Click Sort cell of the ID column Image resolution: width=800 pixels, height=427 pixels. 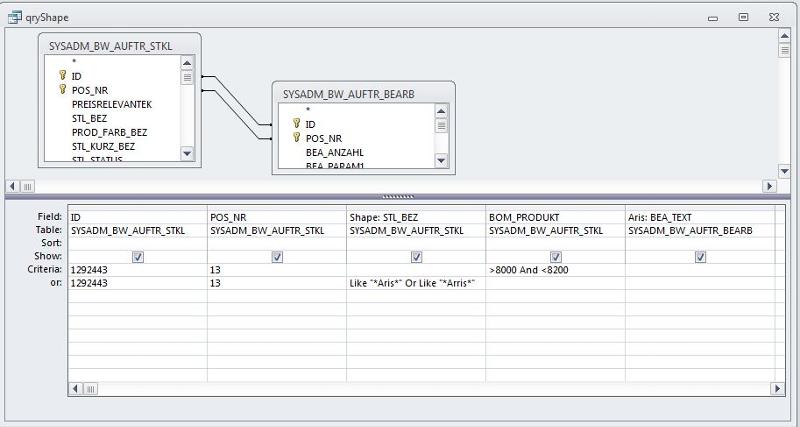click(x=138, y=243)
